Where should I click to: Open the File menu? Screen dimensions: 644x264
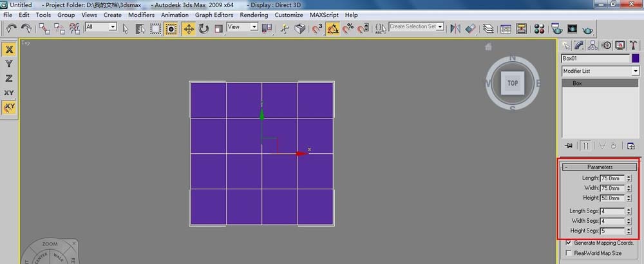tap(8, 15)
